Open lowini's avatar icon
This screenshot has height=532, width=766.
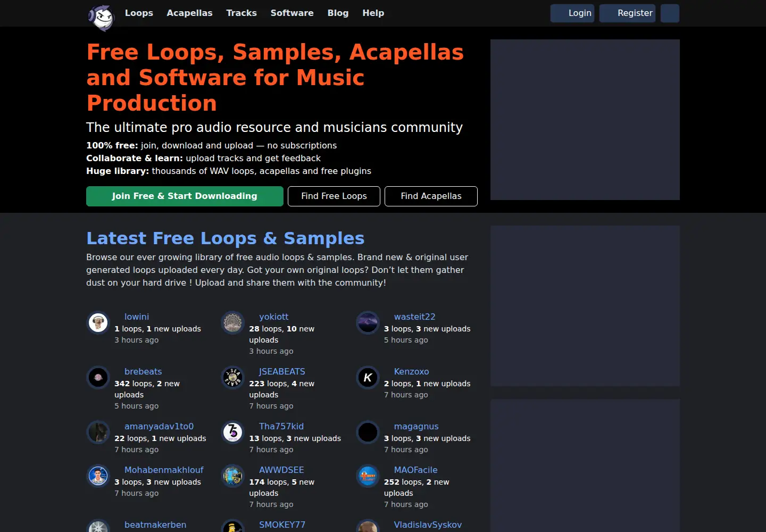click(x=98, y=322)
